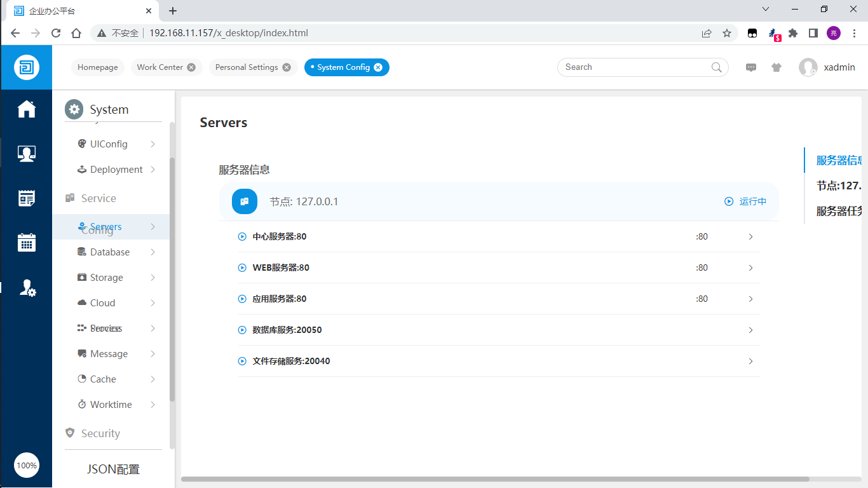Click the magnifier icon in the Search box
868x488 pixels.
[x=716, y=67]
